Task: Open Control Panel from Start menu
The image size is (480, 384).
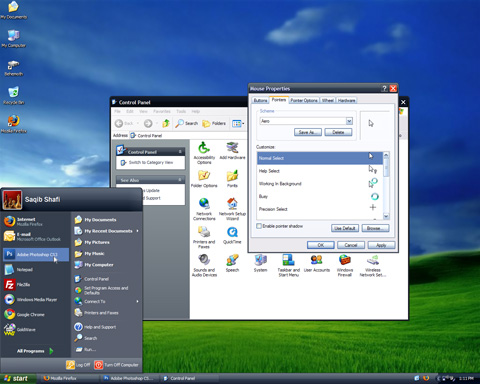Action: pos(107,279)
